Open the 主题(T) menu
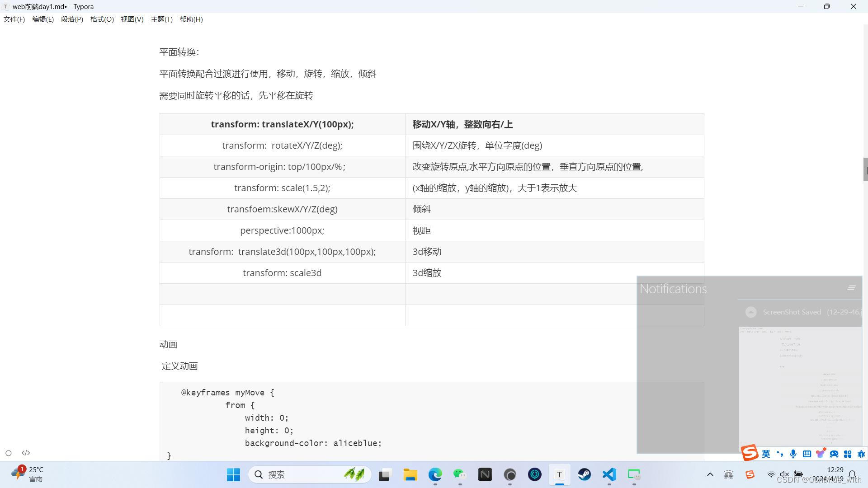This screenshot has height=488, width=868. pos(161,19)
